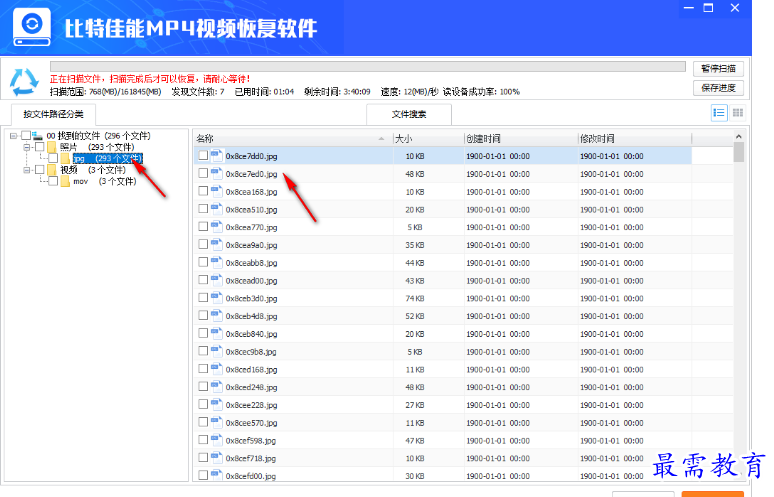Image resolution: width=774 pixels, height=497 pixels.
Task: Check the box for 0x8ce7dd0.jpg
Action: click(203, 156)
